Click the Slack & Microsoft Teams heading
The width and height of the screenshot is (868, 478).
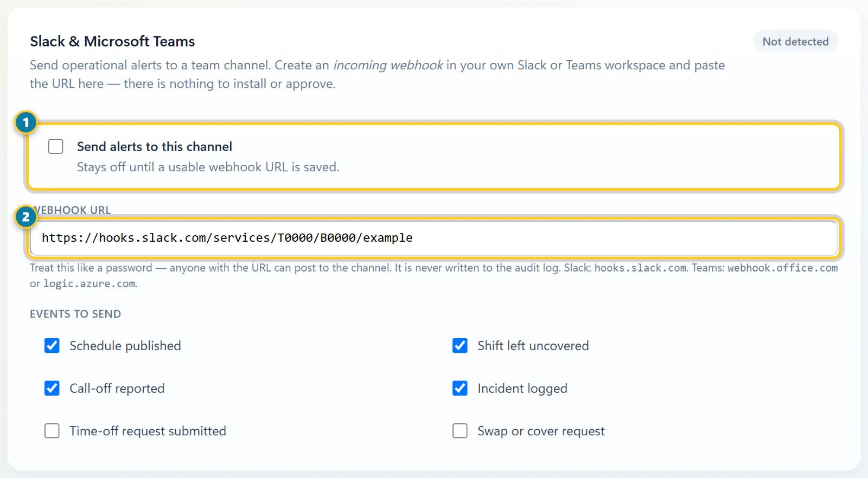point(112,42)
